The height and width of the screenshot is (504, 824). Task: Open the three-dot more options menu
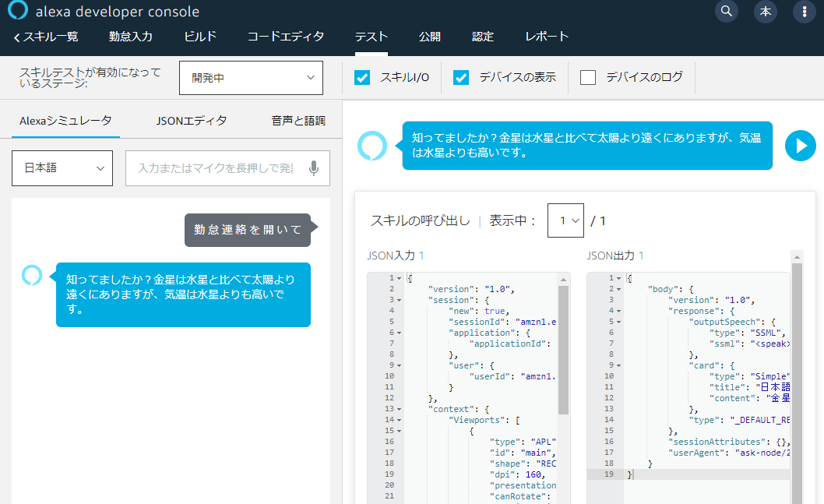pos(804,11)
